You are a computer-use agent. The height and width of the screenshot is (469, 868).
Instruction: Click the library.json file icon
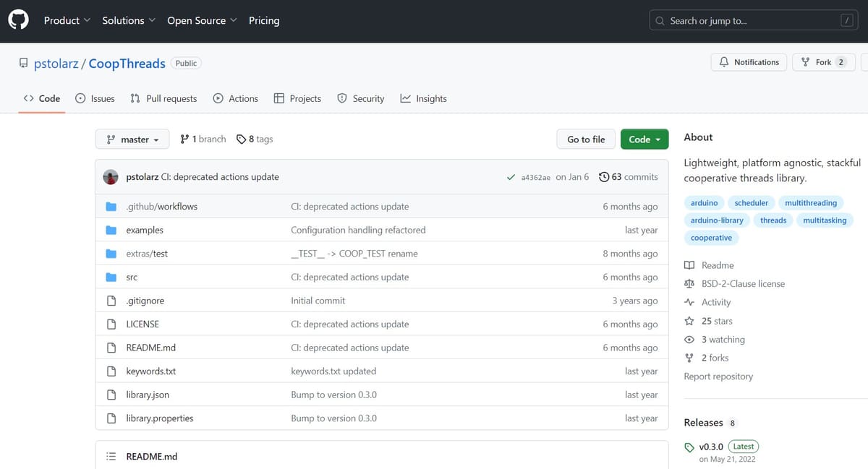pos(111,395)
